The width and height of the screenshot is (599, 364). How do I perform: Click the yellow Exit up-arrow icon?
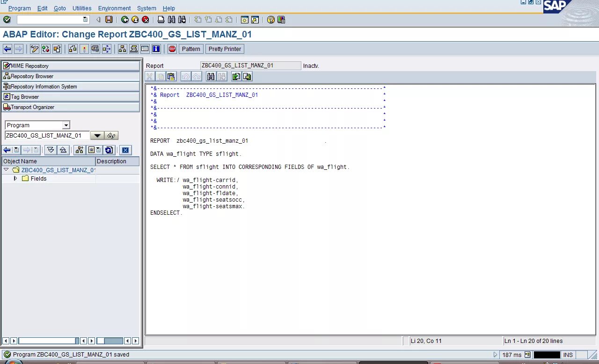click(x=135, y=20)
